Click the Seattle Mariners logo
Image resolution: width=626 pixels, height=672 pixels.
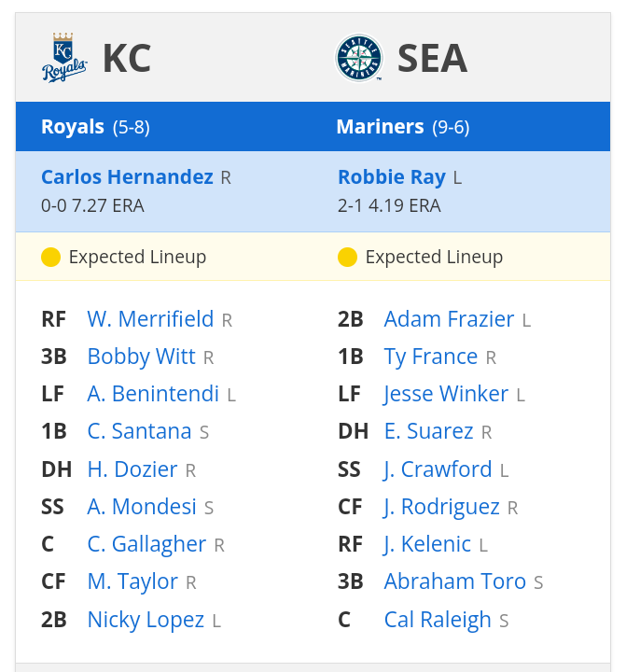[359, 58]
